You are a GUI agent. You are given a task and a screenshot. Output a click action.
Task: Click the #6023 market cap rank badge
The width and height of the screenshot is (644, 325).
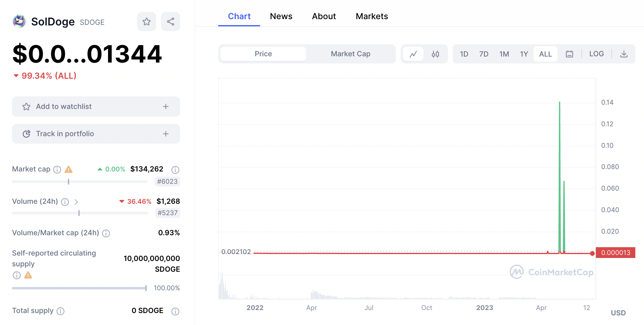click(x=167, y=181)
